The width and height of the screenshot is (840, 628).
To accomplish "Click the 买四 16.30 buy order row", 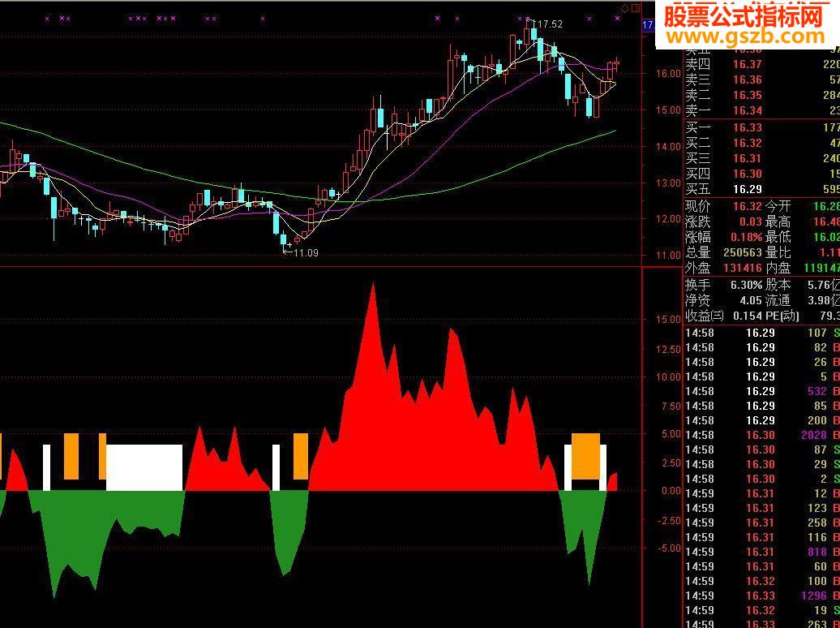I will 762,174.
